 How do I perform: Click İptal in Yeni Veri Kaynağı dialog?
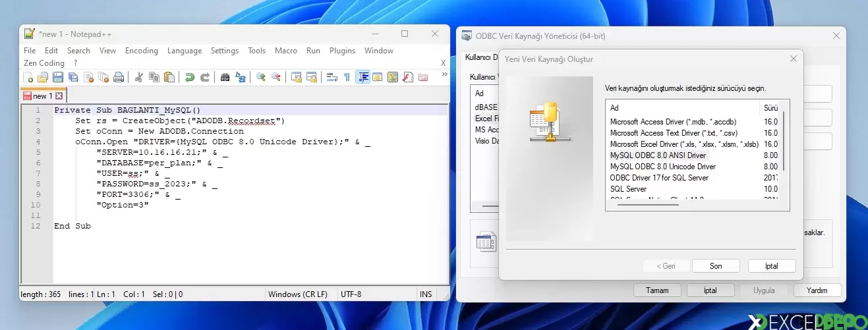772,266
